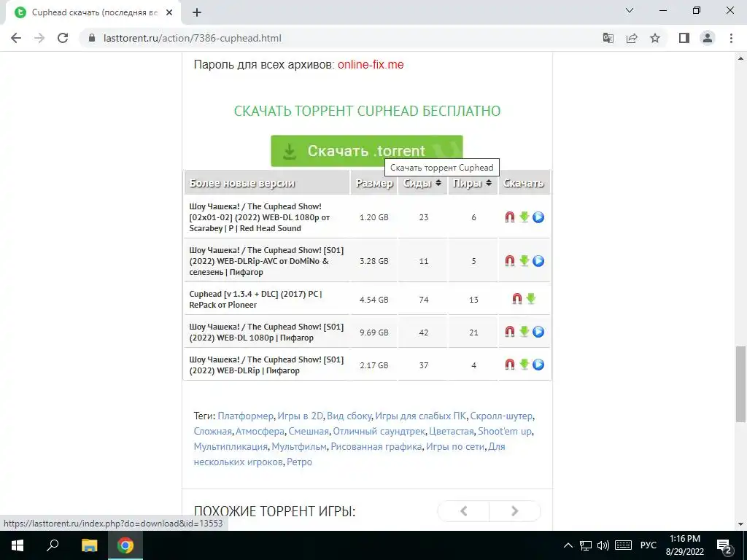
Task: Click blue play icon for Cuphead Show 02x01-02 row
Action: click(538, 217)
